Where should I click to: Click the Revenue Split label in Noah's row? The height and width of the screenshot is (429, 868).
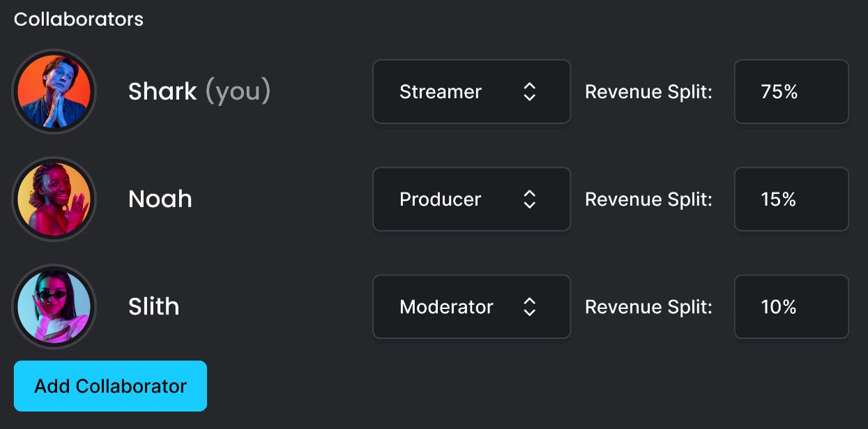648,200
